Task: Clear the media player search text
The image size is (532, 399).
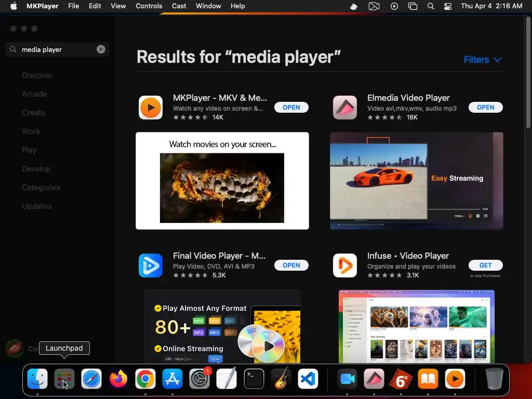Action: (101, 49)
